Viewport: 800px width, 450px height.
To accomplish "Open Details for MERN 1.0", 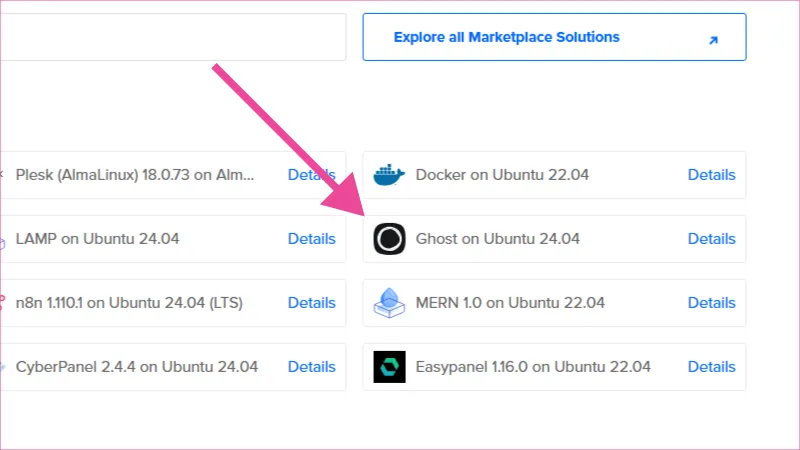I will pos(711,303).
